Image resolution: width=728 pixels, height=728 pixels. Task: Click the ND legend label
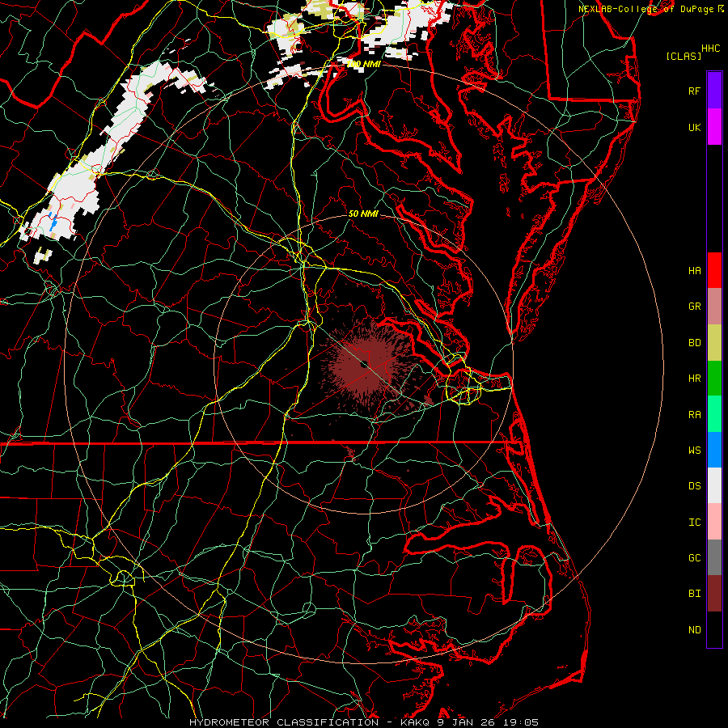click(x=694, y=630)
